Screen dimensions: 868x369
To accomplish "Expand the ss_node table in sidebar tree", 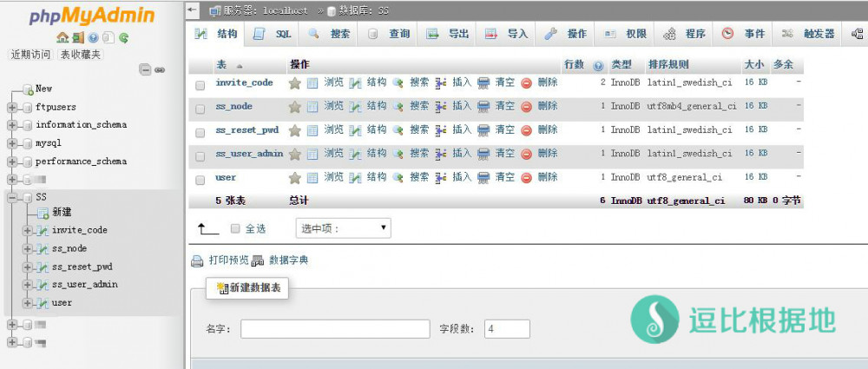I will 29,248.
